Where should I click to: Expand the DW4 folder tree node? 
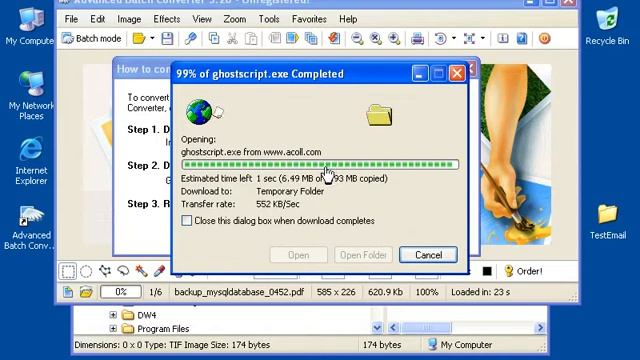coord(113,315)
